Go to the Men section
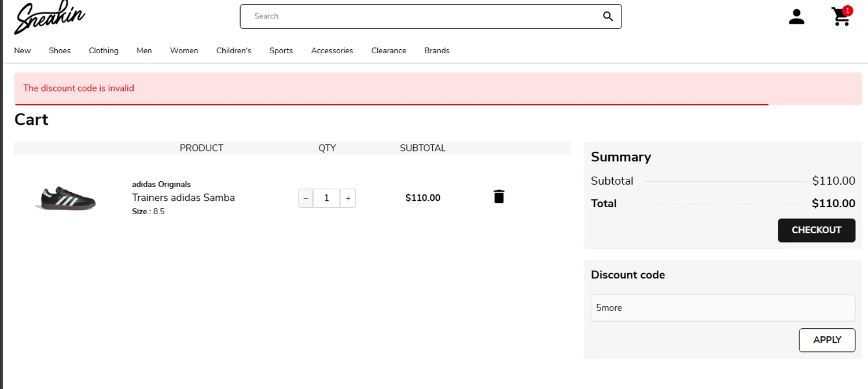 coord(144,51)
